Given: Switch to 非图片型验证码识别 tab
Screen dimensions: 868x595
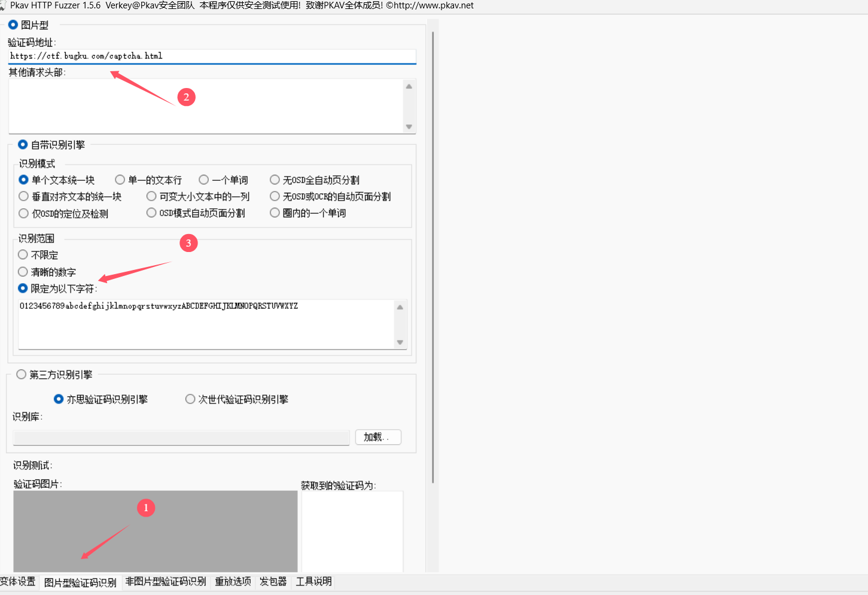Looking at the screenshot, I should pyautogui.click(x=166, y=582).
